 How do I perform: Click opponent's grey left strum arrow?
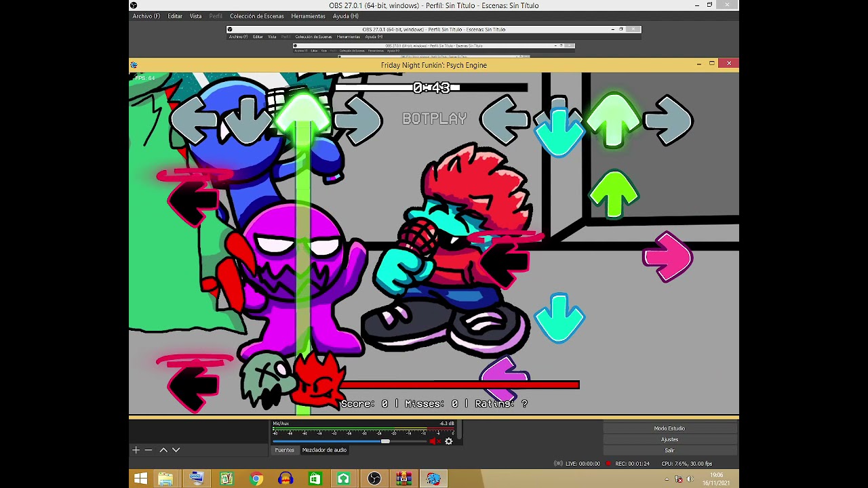coord(193,120)
